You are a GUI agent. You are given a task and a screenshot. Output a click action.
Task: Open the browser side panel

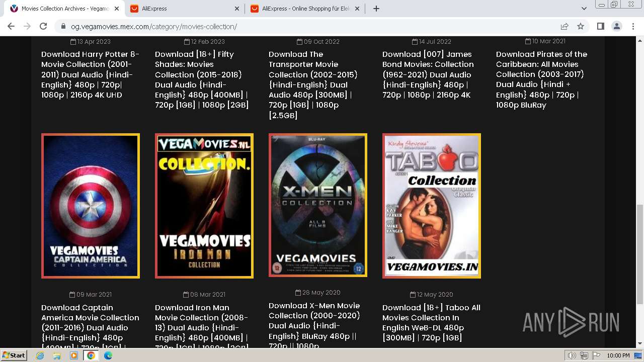pyautogui.click(x=600, y=26)
